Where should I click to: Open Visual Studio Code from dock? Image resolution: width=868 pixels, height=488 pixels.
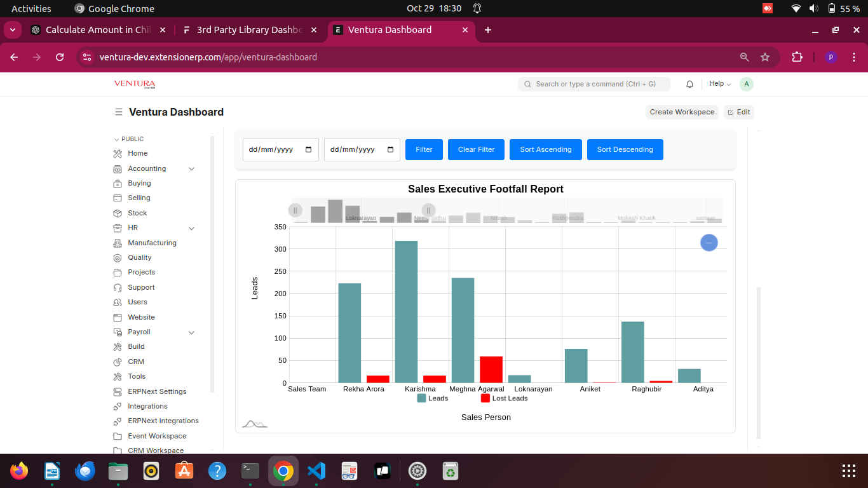(316, 471)
